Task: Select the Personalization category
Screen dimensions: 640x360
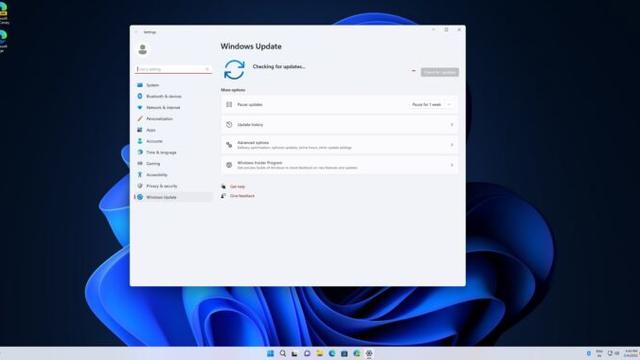Action: (x=173, y=119)
